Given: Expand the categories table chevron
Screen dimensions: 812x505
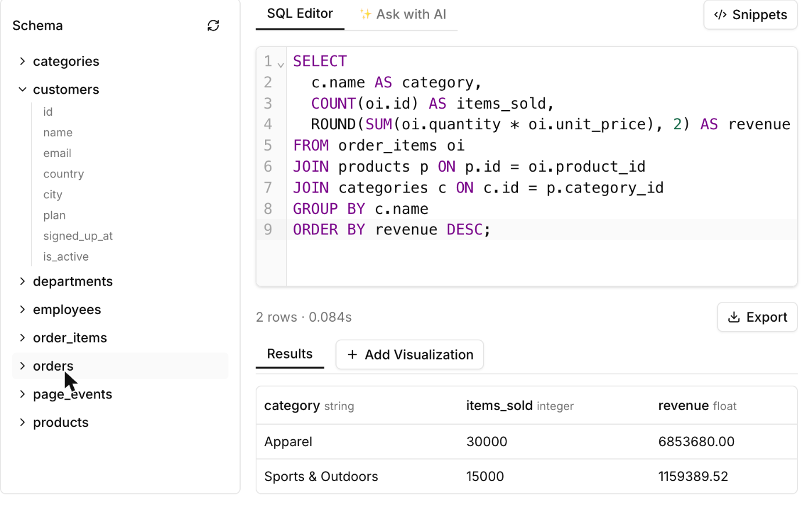Looking at the screenshot, I should (22, 61).
